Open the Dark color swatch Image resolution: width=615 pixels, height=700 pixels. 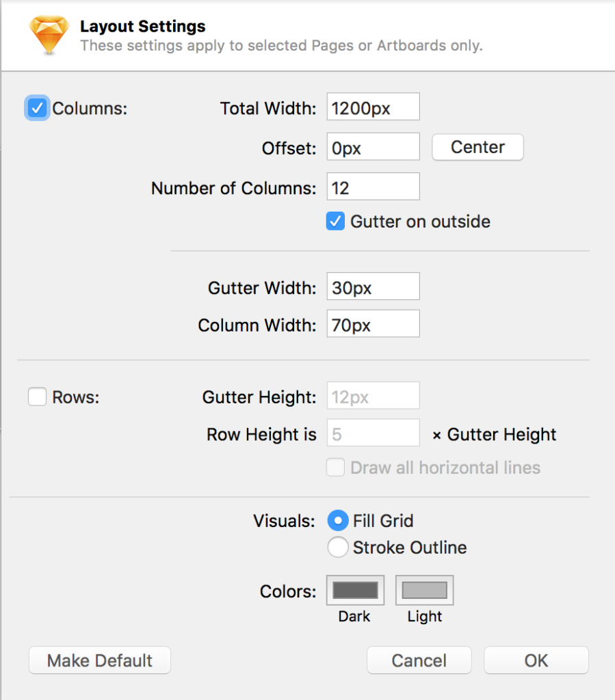click(x=355, y=590)
